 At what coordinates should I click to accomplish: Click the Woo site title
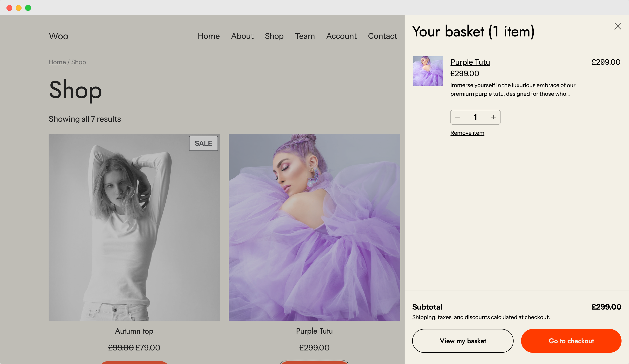[x=58, y=36]
